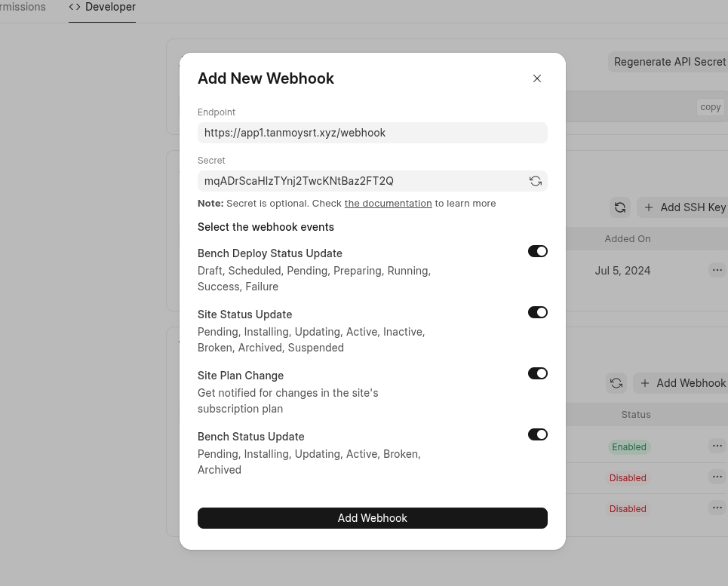Switch to the Developer tab
728x586 pixels.
(103, 8)
